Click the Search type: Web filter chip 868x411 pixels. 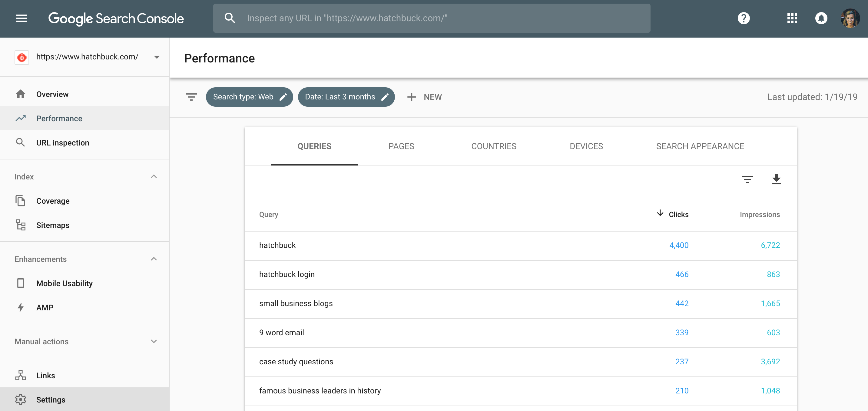249,97
